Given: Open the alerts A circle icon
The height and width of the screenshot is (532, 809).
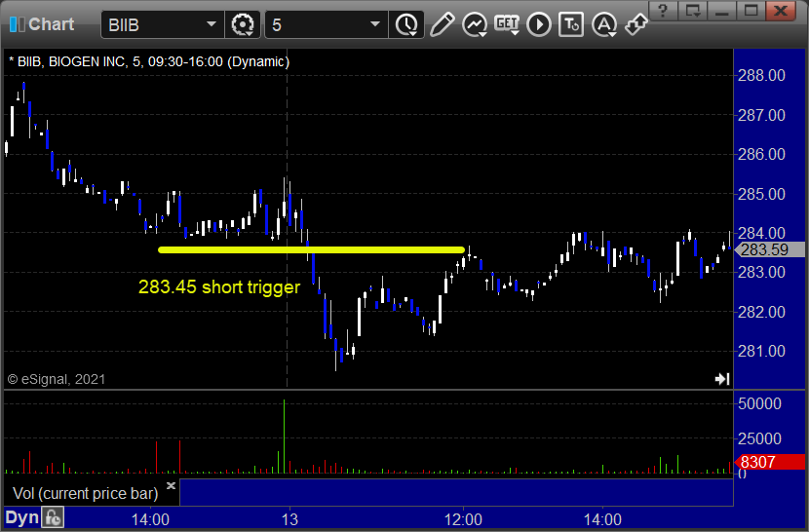Looking at the screenshot, I should point(604,24).
